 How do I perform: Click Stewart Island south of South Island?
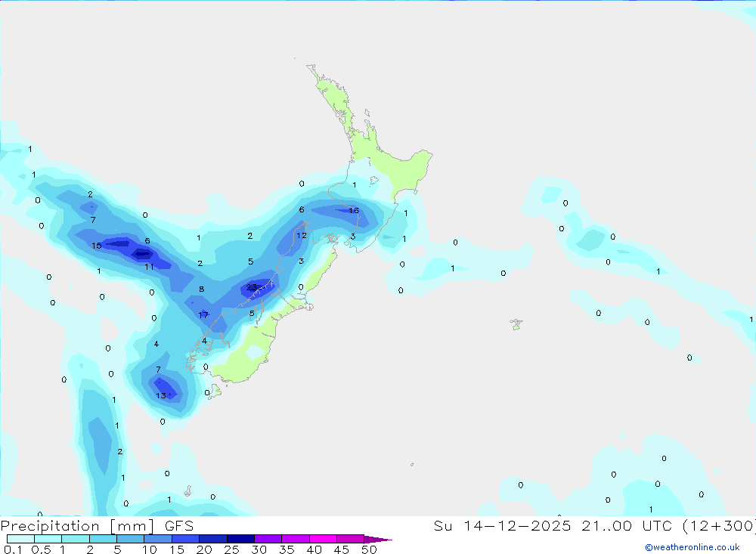pyautogui.click(x=215, y=391)
